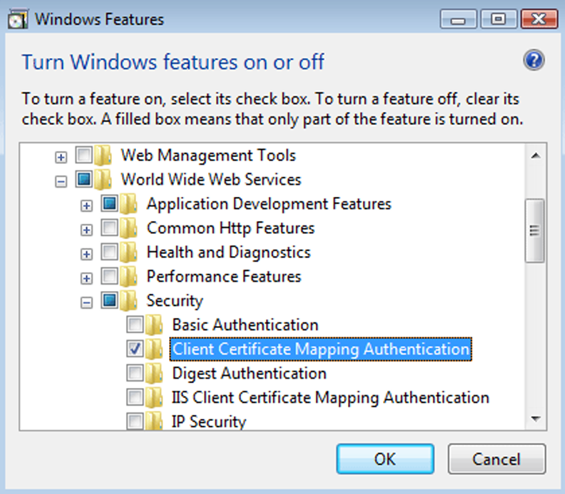Tick the Common Http Features checkbox
The height and width of the screenshot is (494, 565).
tap(110, 228)
